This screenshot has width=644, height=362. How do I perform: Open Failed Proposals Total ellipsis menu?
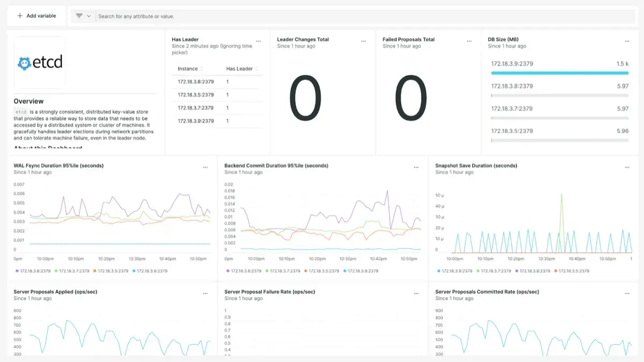469,41
